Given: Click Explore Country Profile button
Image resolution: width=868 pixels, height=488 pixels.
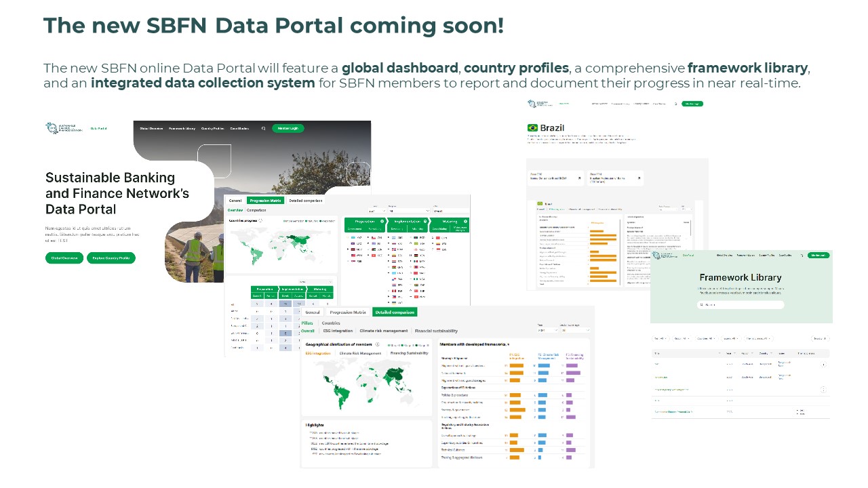Looking at the screenshot, I should pyautogui.click(x=111, y=258).
